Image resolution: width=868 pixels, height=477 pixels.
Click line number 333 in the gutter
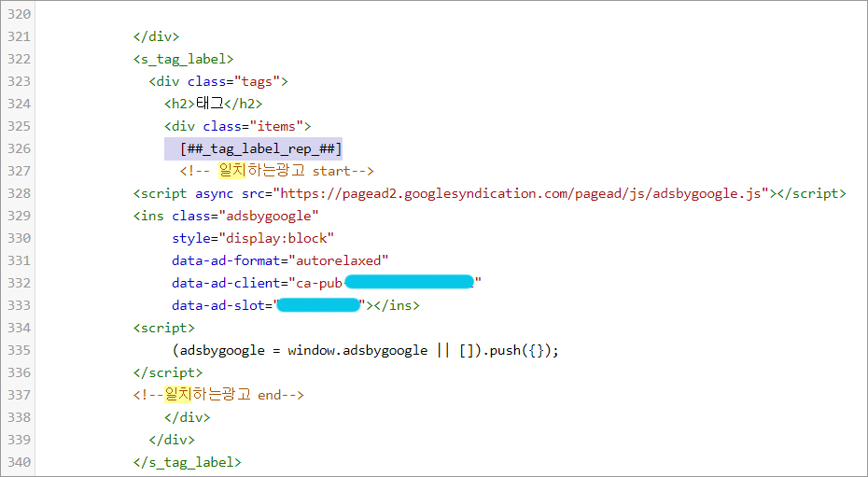[20, 305]
